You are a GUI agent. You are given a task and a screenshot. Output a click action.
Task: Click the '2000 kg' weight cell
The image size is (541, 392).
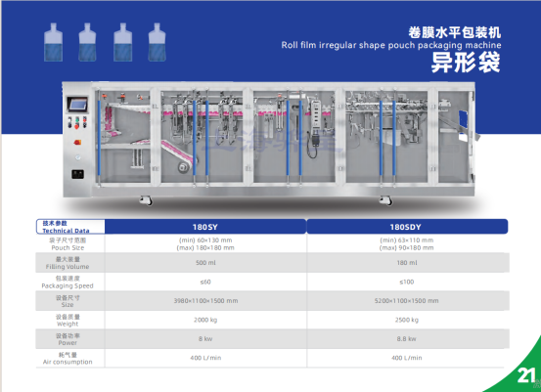point(205,320)
